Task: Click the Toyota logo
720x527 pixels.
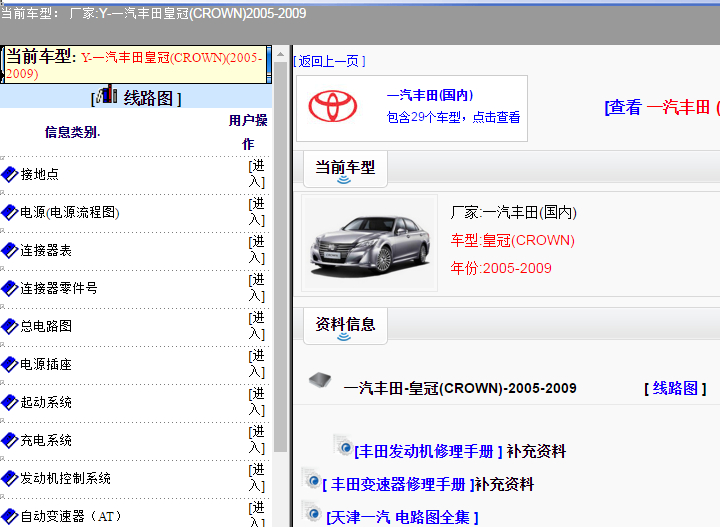Action: coord(332,106)
